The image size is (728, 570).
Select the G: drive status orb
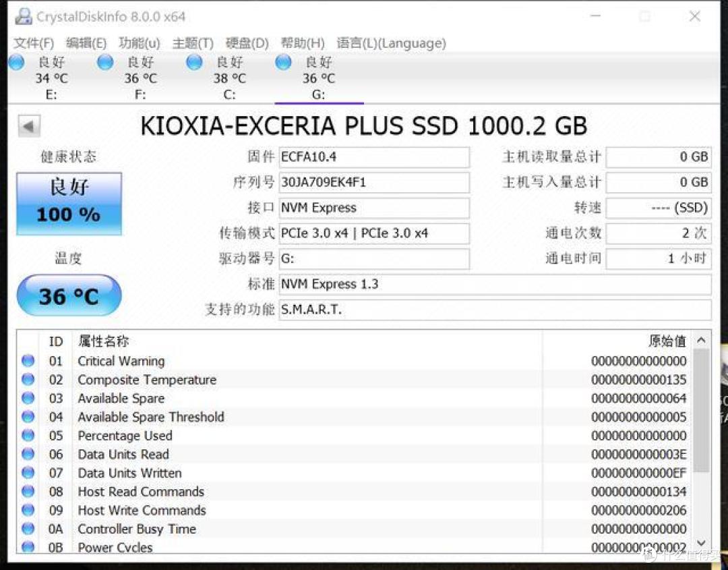(x=283, y=62)
